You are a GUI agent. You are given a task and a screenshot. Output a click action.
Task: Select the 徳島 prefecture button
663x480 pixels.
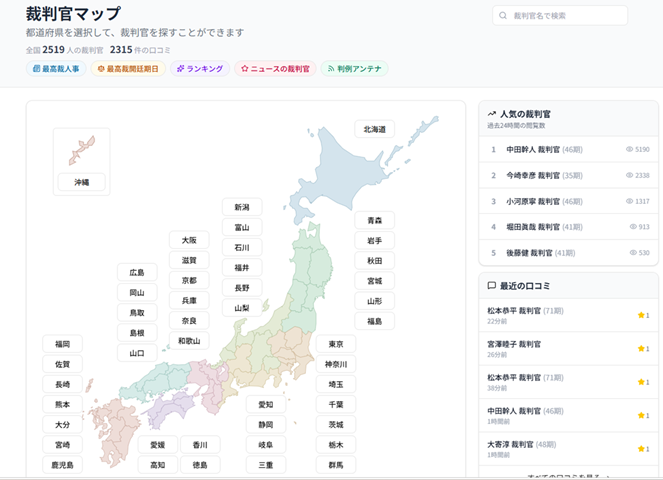tap(200, 465)
